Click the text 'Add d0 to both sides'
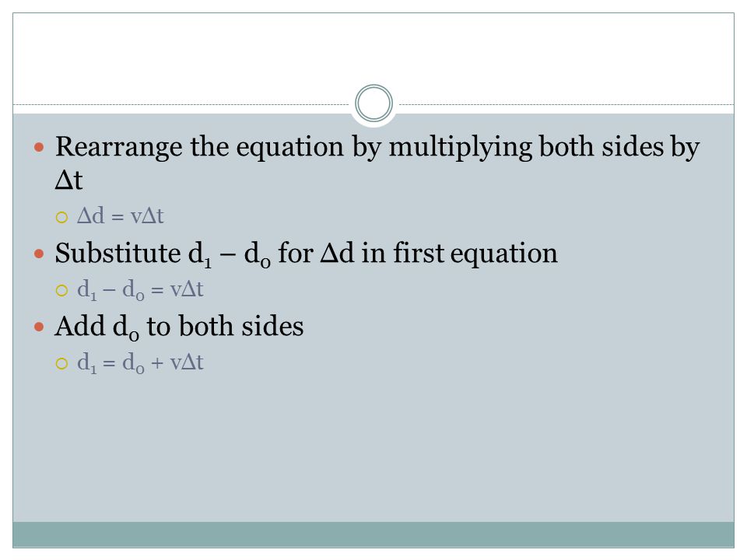The image size is (747, 560). [x=179, y=327]
